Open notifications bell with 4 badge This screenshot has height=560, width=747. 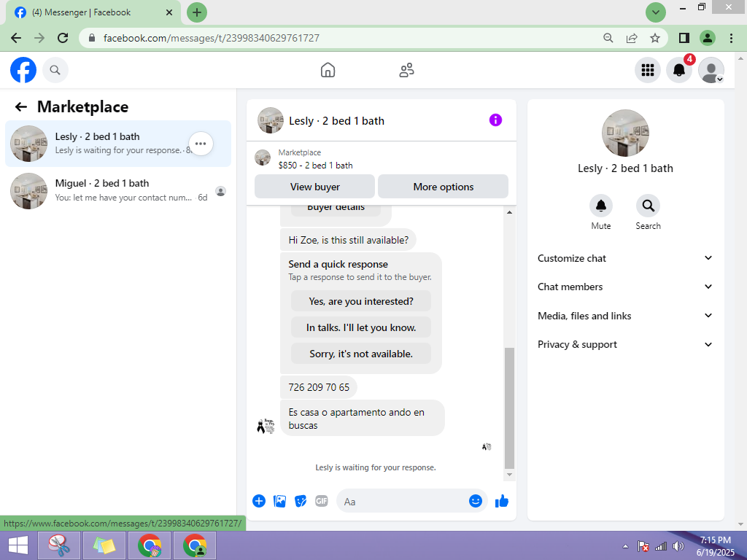(679, 70)
